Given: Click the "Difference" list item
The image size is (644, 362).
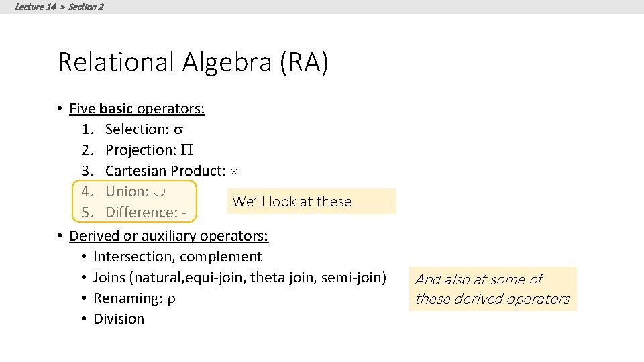Looking at the screenshot, I should point(141,213).
